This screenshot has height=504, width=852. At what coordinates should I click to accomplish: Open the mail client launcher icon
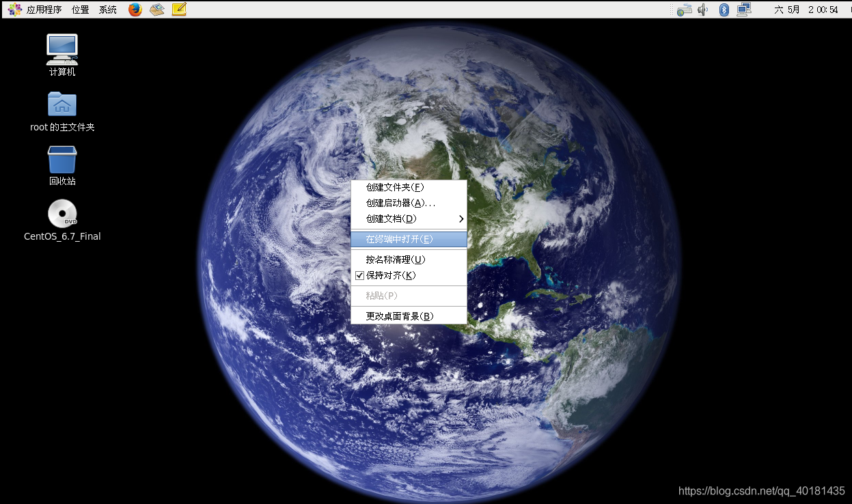[x=157, y=10]
